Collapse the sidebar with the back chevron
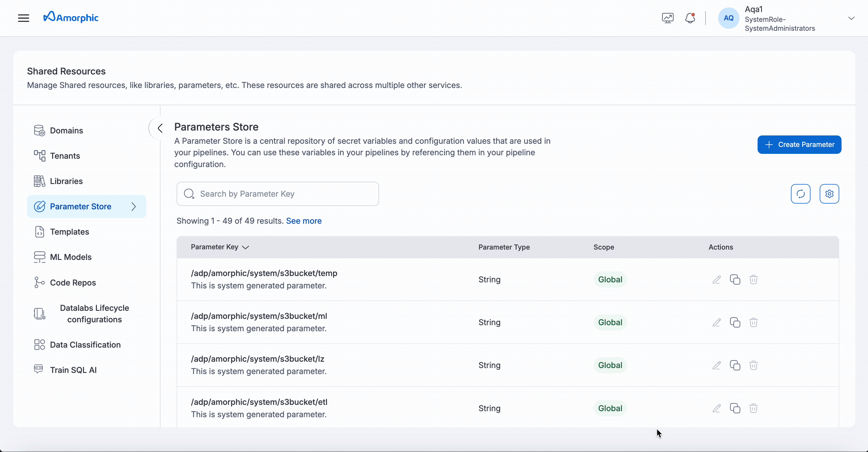The image size is (868, 452). click(160, 128)
